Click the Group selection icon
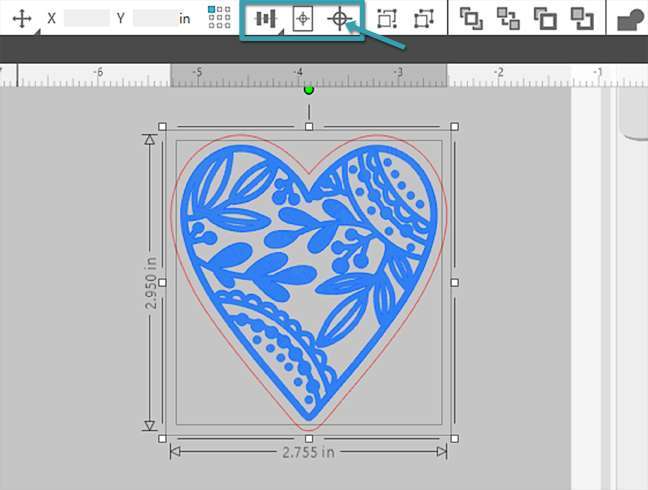This screenshot has height=490, width=648. [x=387, y=19]
